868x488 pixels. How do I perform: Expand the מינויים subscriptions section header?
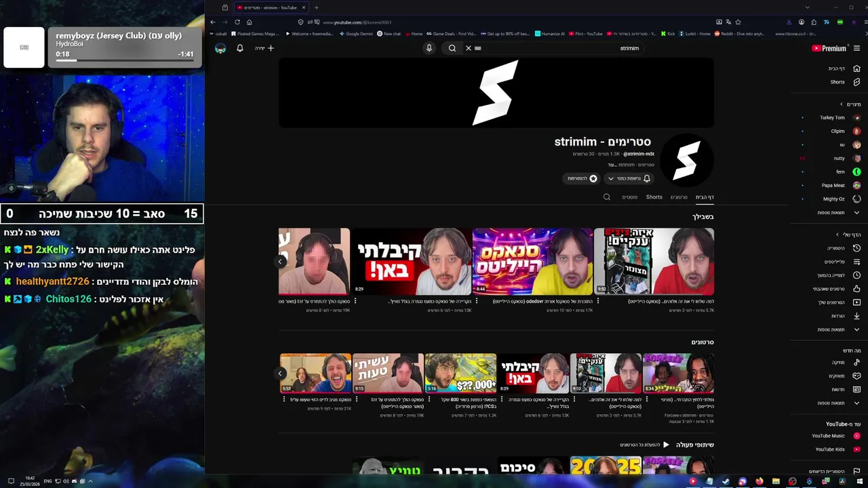click(850, 104)
